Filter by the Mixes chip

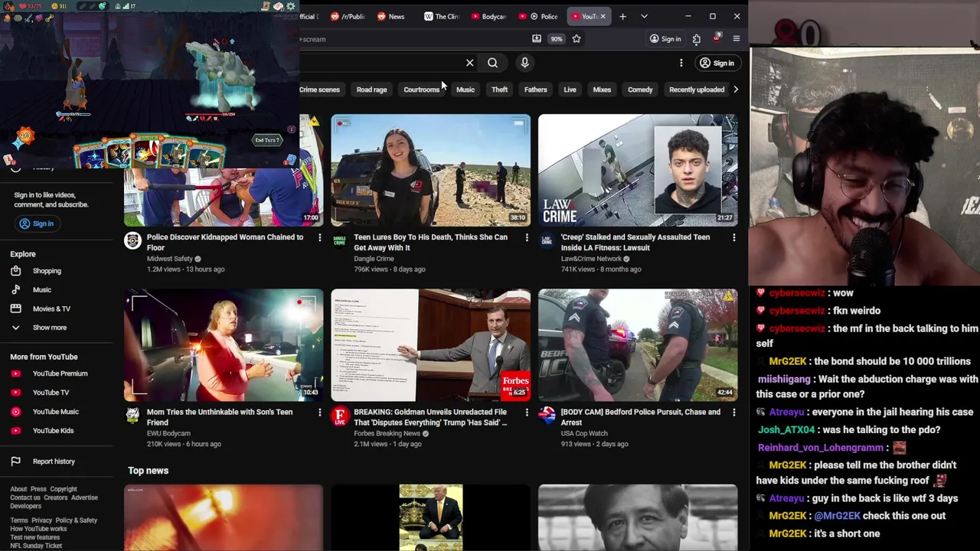point(602,90)
